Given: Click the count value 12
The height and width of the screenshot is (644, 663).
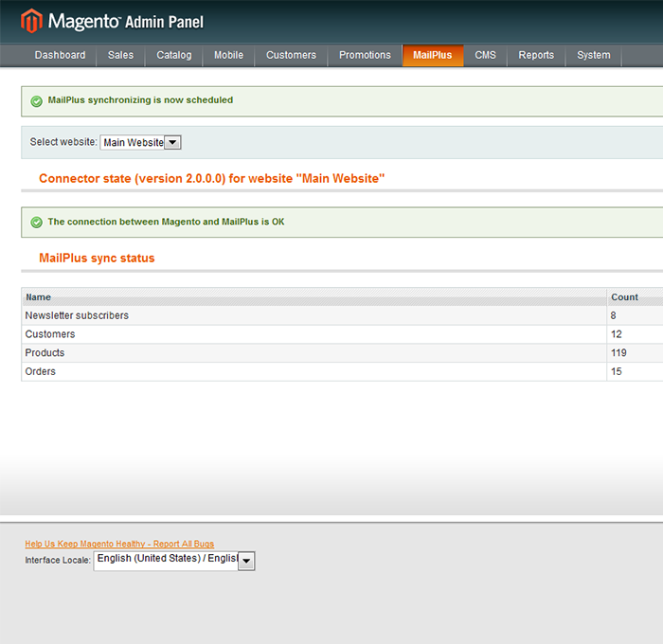Looking at the screenshot, I should 616,334.
